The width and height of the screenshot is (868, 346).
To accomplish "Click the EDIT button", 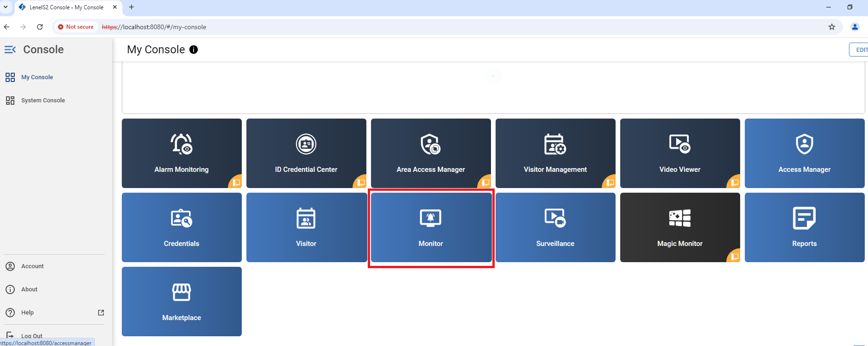I will 859,50.
